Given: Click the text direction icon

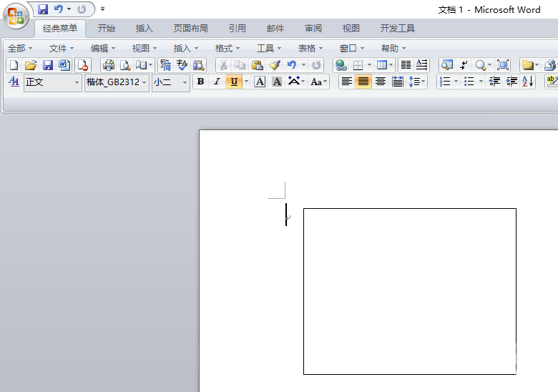Looking at the screenshot, I should coord(422,65).
